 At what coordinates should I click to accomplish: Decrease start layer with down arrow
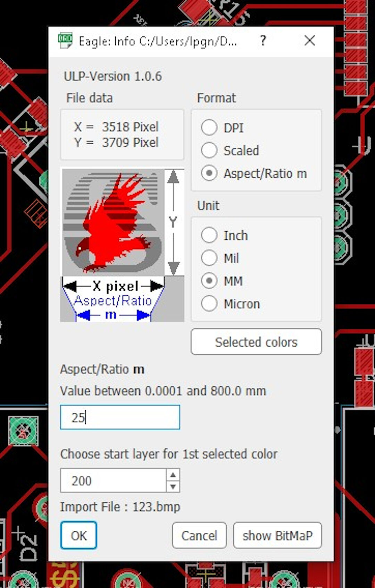tap(173, 486)
